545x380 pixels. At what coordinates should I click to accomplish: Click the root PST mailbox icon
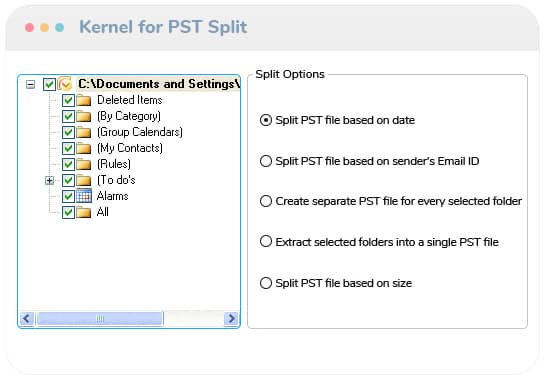point(65,84)
